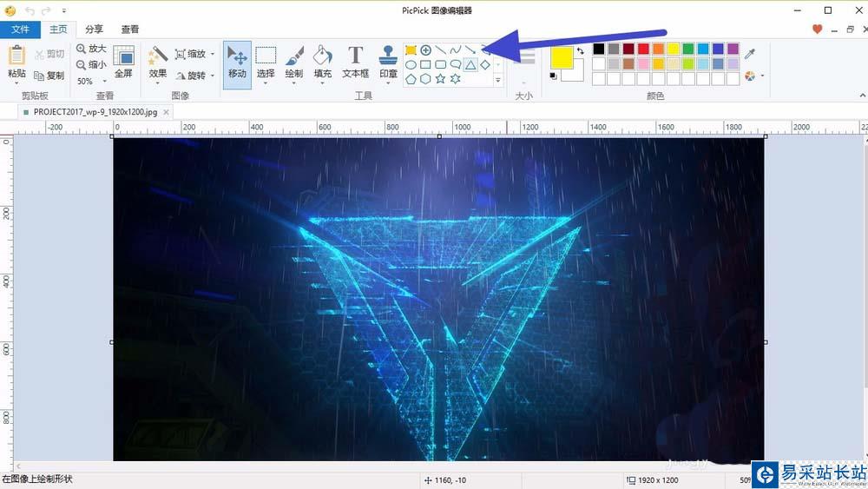Viewport: 868px width, 489px height.
Task: Click the redo arrow in title bar
Action: pyautogui.click(x=47, y=10)
